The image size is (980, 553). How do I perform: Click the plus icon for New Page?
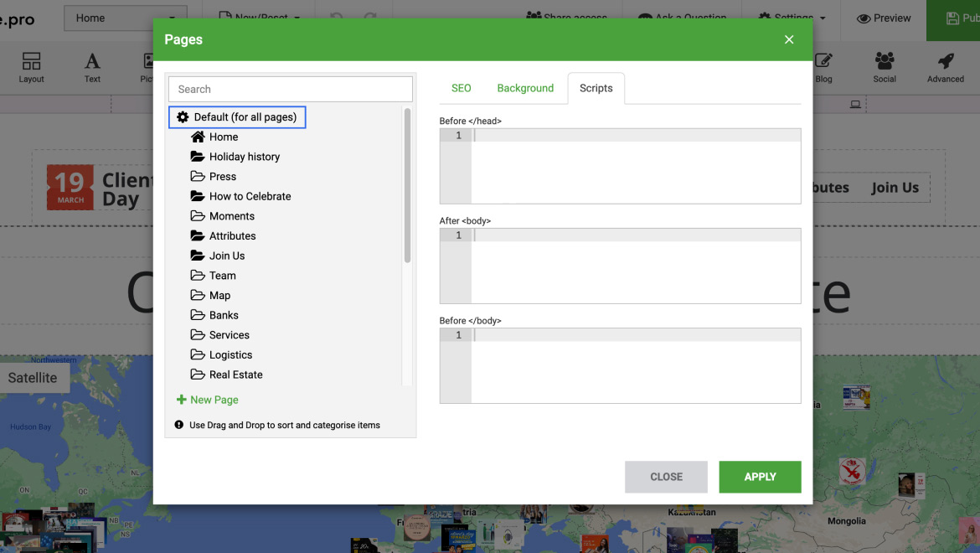[x=181, y=400]
